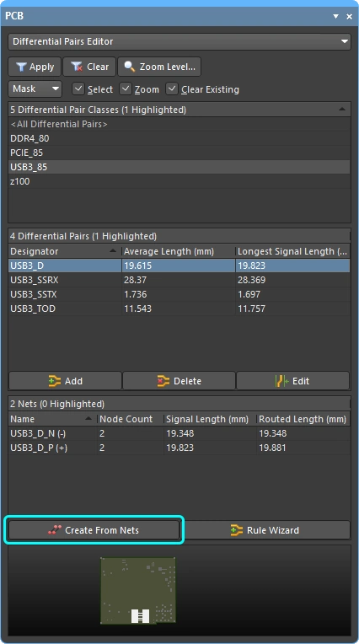Open the Rule Wizard
Viewport: 359px width, 644px height.
pos(265,530)
